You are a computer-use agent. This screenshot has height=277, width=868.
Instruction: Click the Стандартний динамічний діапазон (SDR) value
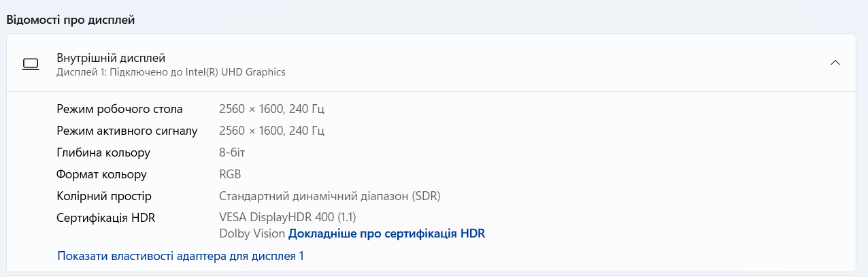(x=330, y=196)
